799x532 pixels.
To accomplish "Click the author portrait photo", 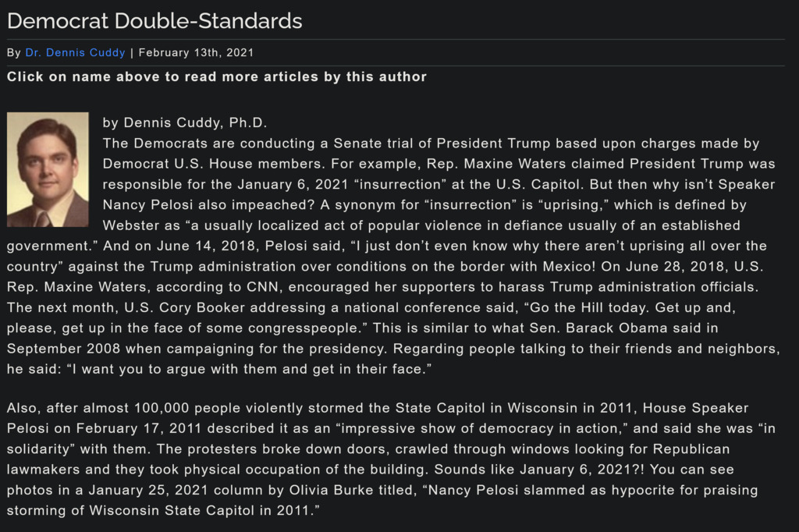I will tap(48, 169).
